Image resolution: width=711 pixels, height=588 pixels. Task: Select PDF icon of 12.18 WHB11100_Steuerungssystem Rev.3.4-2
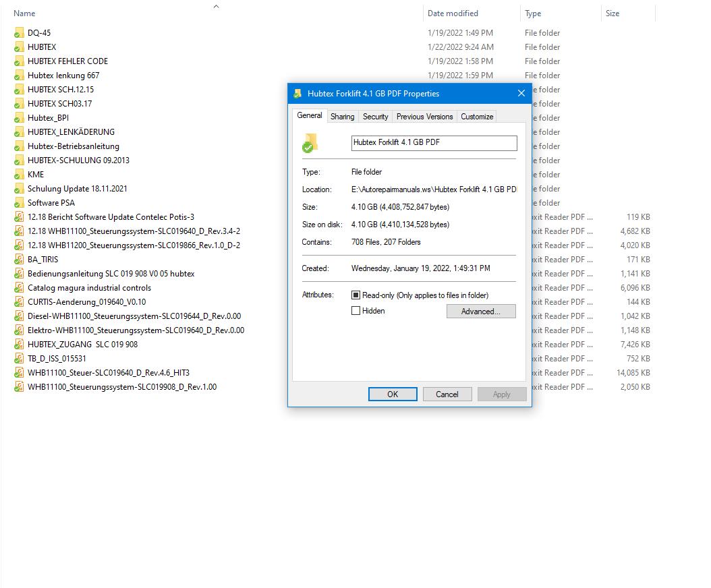tap(19, 231)
